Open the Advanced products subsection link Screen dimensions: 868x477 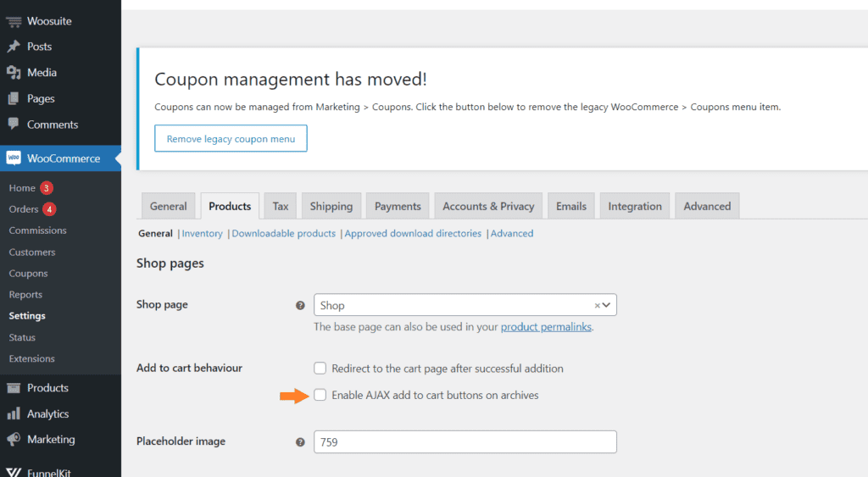(512, 234)
